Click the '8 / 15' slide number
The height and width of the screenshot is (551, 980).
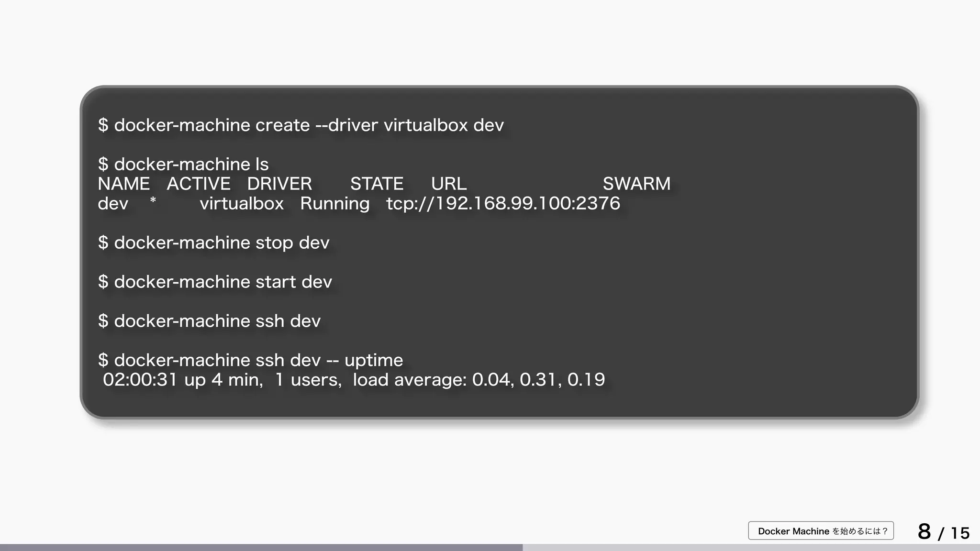pos(944,532)
